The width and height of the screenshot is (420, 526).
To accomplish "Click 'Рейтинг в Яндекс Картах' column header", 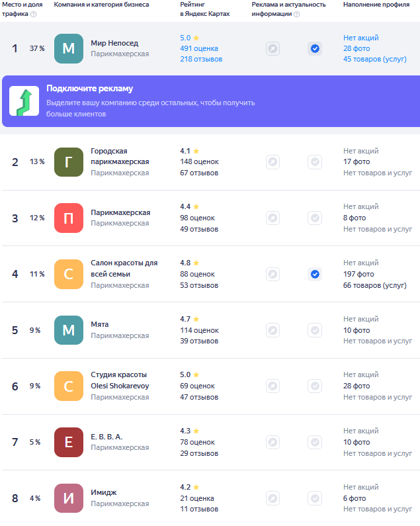I will click(205, 9).
